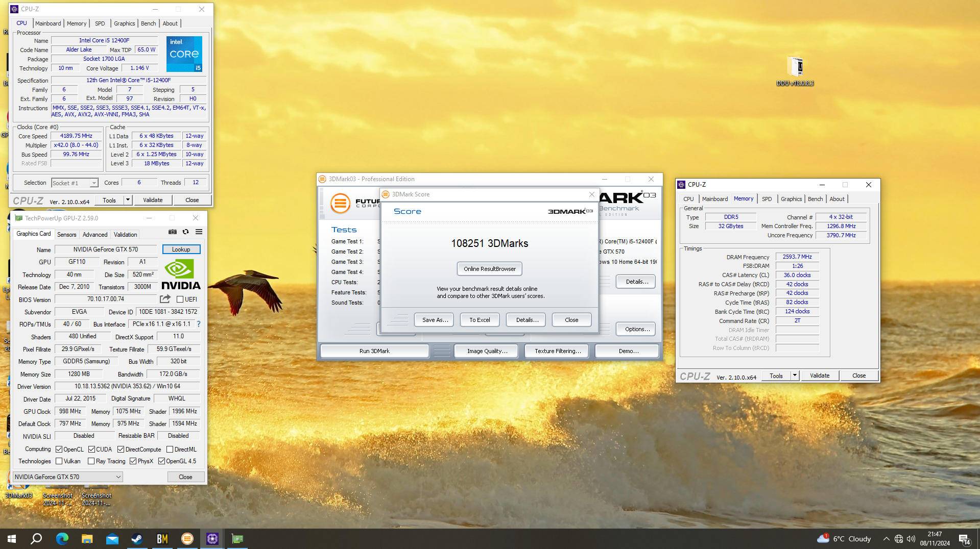Open the Mail app from the taskbar

pyautogui.click(x=112, y=539)
